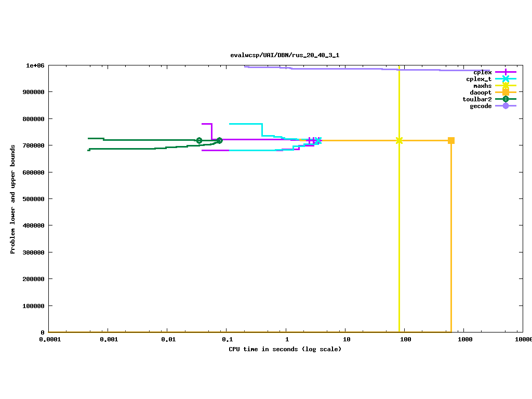The width and height of the screenshot is (532, 399).
Task: Select the cplex_t legend label
Action: click(x=478, y=79)
